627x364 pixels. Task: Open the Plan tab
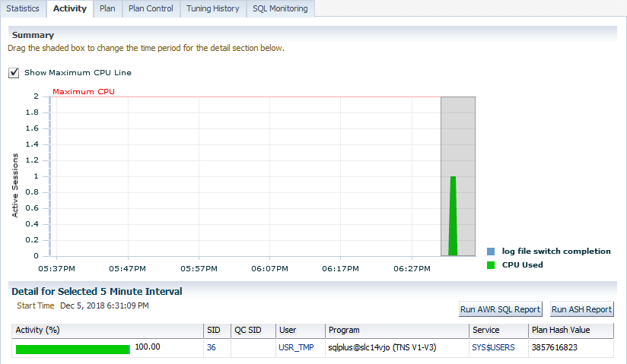(107, 8)
